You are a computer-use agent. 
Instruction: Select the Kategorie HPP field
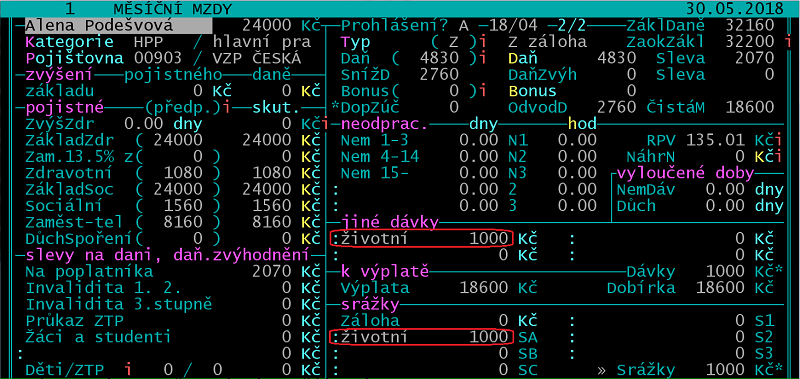coord(144,42)
